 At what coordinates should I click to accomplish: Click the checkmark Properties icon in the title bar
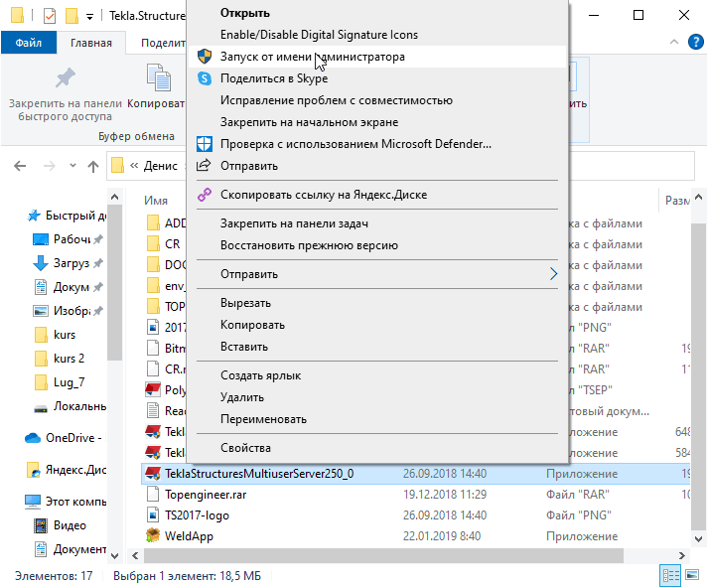50,16
